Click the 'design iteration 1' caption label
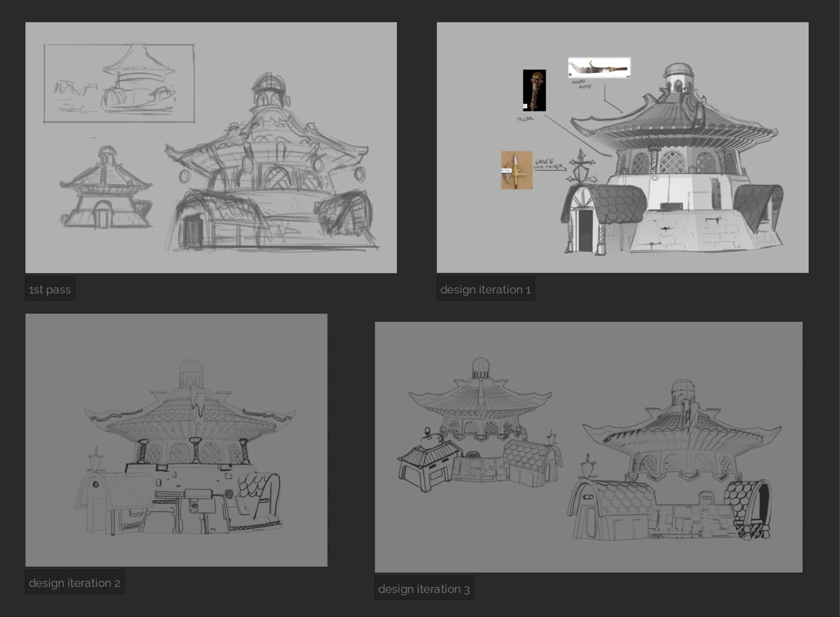Image resolution: width=840 pixels, height=617 pixels. click(x=485, y=288)
